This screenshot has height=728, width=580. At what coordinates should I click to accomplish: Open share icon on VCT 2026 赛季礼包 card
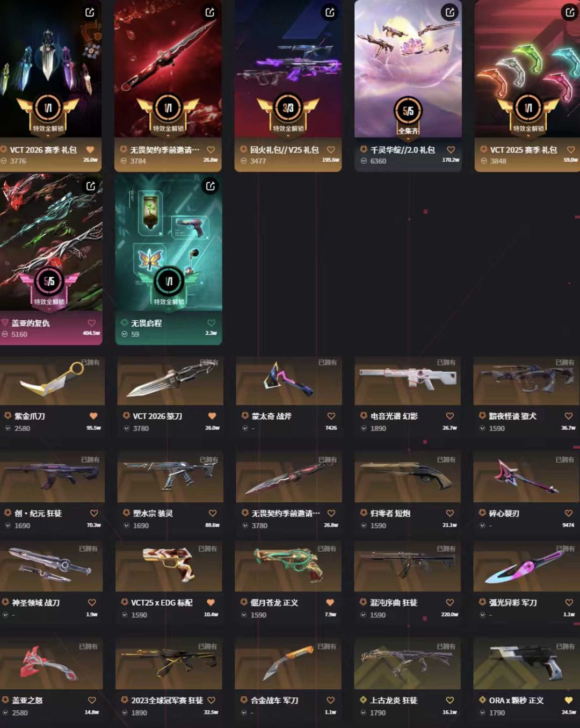click(x=90, y=12)
